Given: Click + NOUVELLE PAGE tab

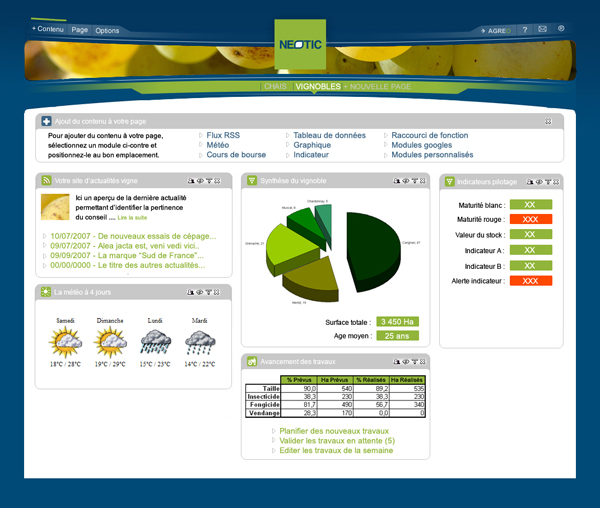Looking at the screenshot, I should click(377, 87).
